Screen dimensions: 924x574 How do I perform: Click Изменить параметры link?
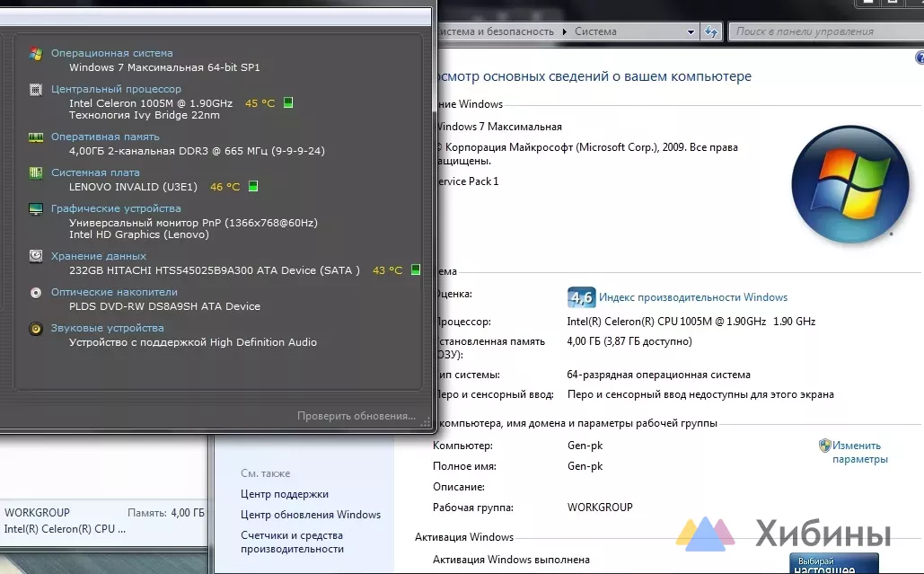859,453
